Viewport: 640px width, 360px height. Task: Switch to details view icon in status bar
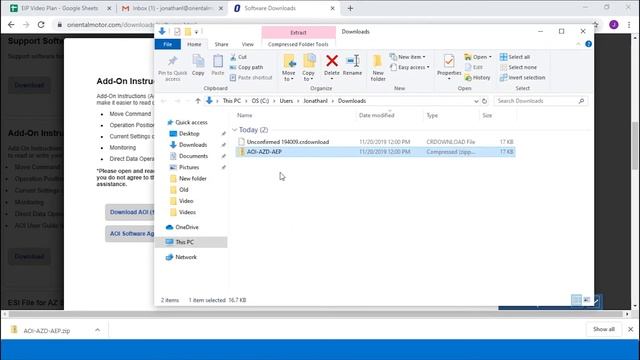(x=576, y=300)
